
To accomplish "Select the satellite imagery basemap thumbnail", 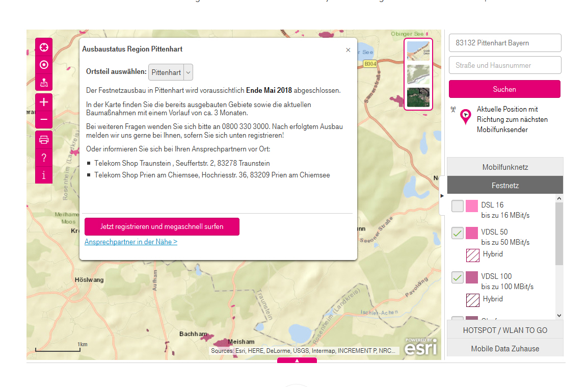I will tap(418, 97).
